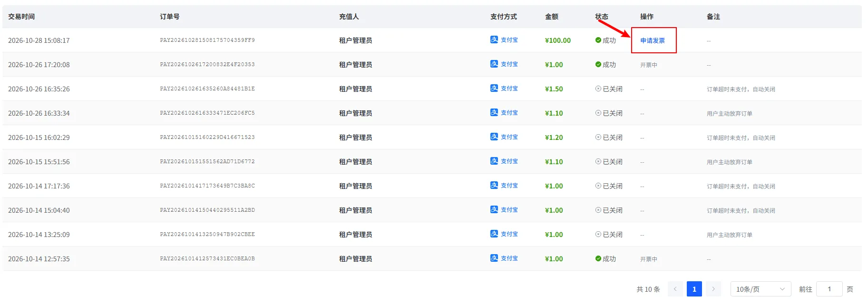Click the 已关闭 status icon in the ¥1.50 row
Screen dimensions: 868x306
pyautogui.click(x=598, y=89)
